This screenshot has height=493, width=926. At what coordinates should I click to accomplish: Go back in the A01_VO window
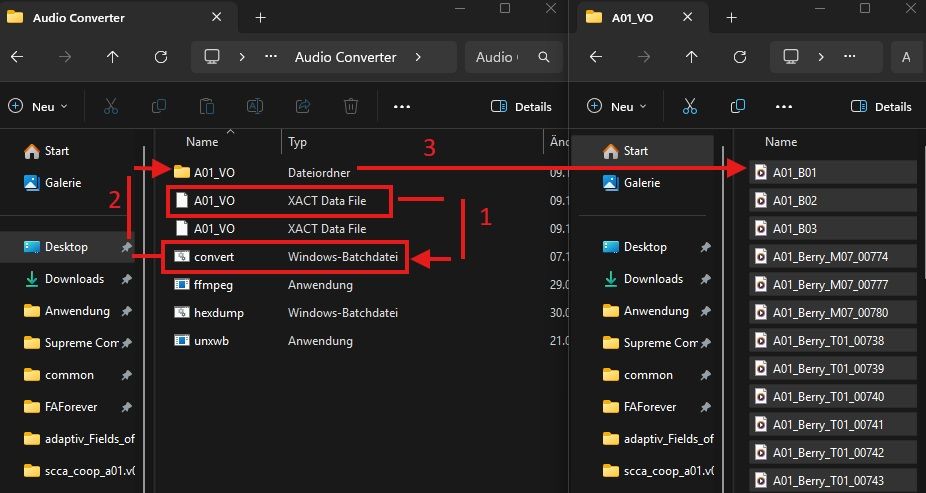coord(596,57)
